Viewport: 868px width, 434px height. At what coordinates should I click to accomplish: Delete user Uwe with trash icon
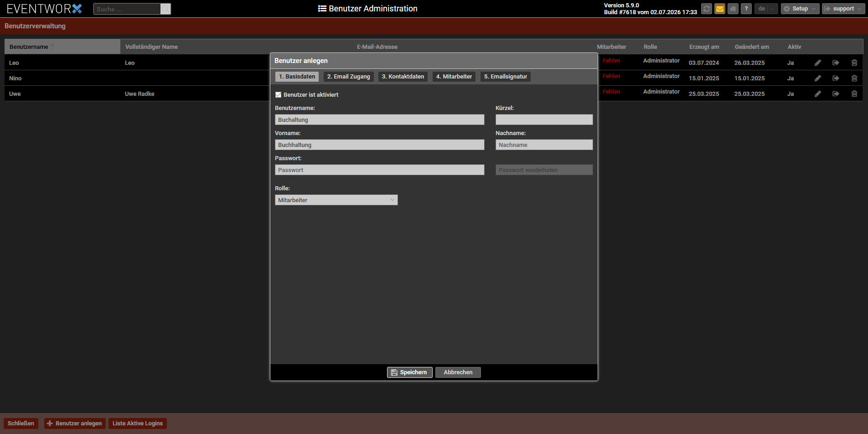(854, 94)
